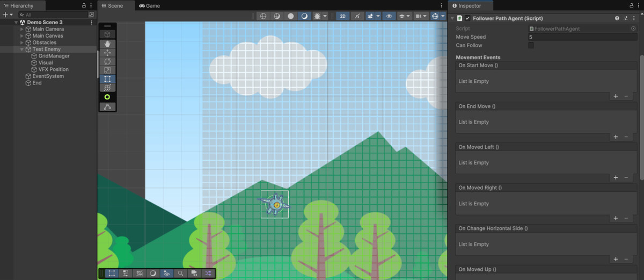Select the Rotate tool

point(107,61)
